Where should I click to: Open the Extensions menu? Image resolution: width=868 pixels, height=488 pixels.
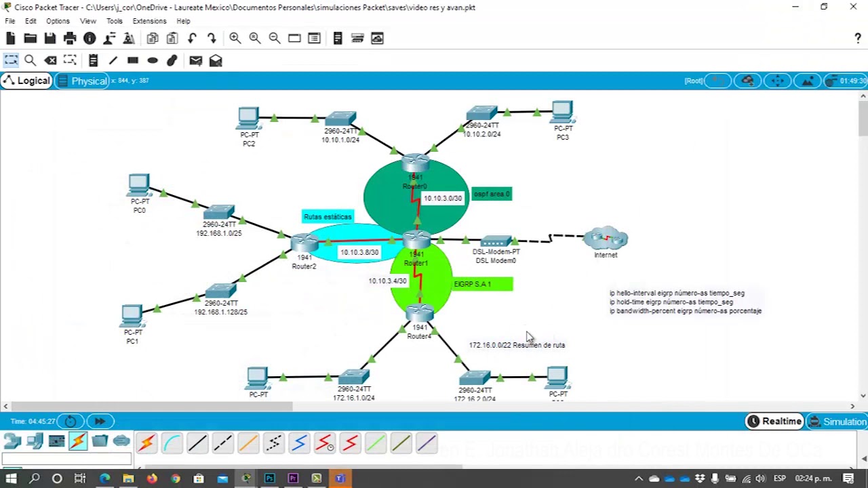point(149,21)
